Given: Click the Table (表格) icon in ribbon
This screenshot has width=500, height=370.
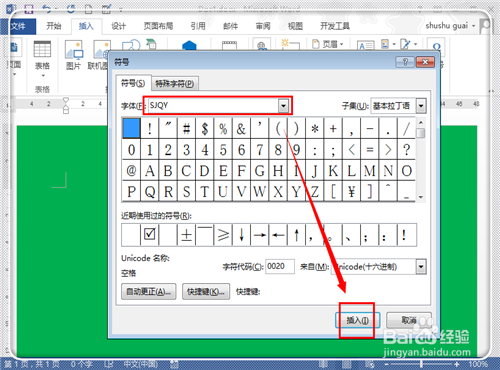Looking at the screenshot, I should (42, 49).
